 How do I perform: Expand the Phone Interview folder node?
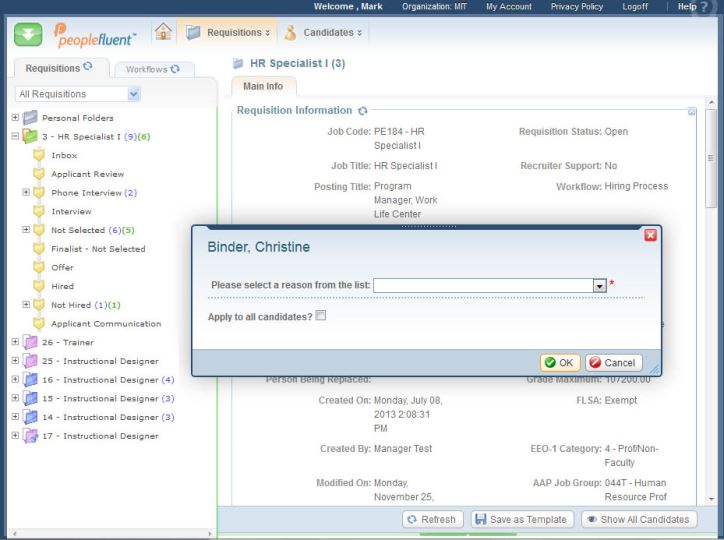pos(27,193)
